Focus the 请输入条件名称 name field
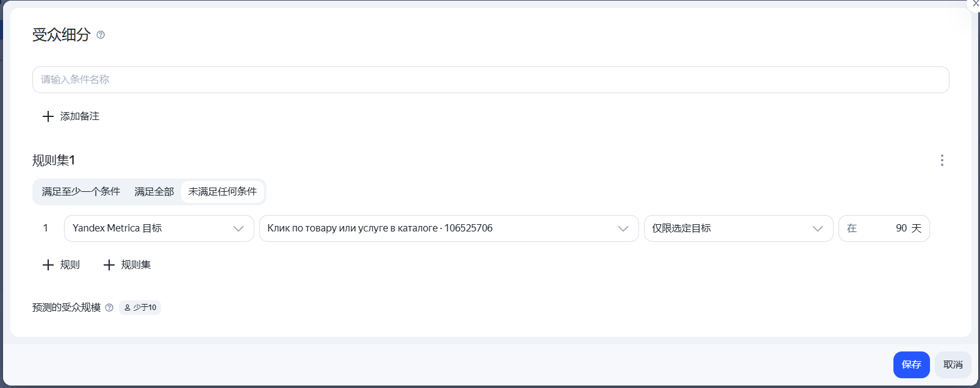980x388 pixels. click(x=491, y=80)
